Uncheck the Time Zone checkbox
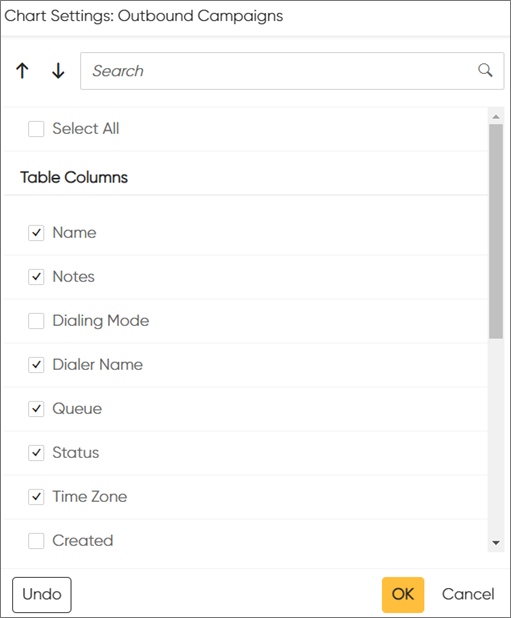511x618 pixels. point(36,497)
